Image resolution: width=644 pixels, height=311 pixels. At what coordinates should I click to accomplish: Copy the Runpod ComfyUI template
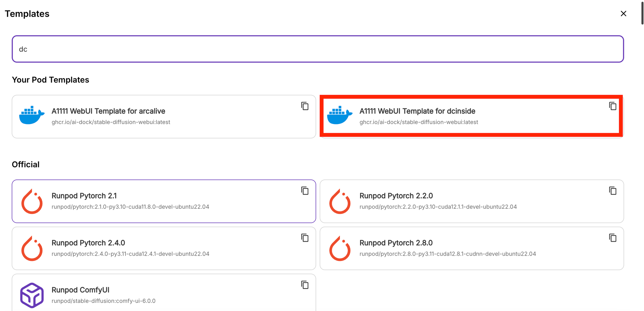coord(305,285)
